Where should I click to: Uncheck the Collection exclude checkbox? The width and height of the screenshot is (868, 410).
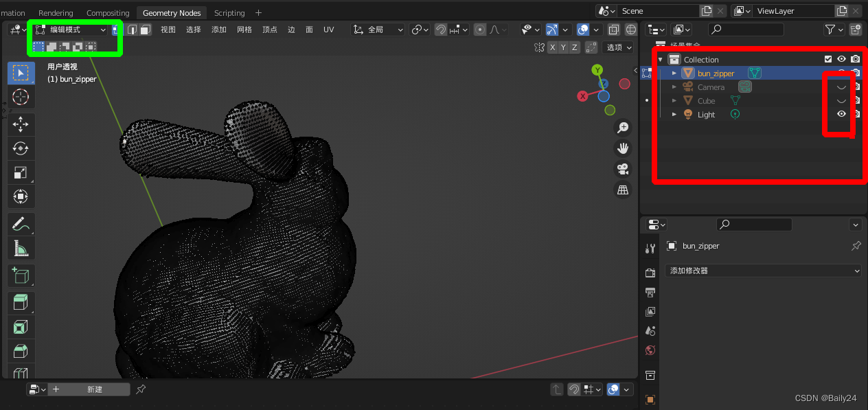click(x=828, y=60)
